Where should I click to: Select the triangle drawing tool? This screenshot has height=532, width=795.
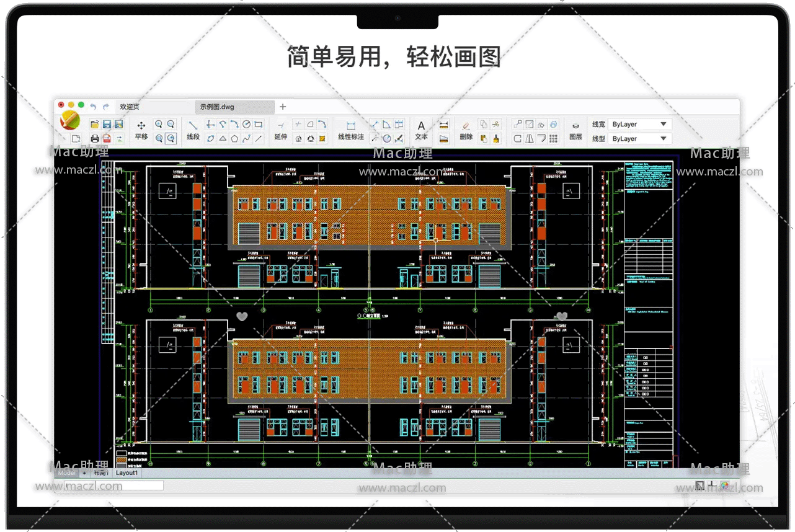coord(223,138)
